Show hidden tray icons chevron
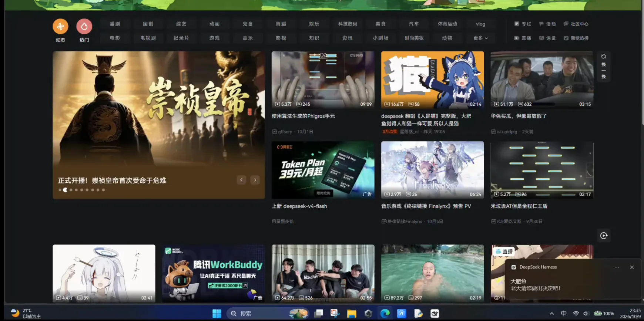Image resolution: width=644 pixels, height=321 pixels. point(552,314)
